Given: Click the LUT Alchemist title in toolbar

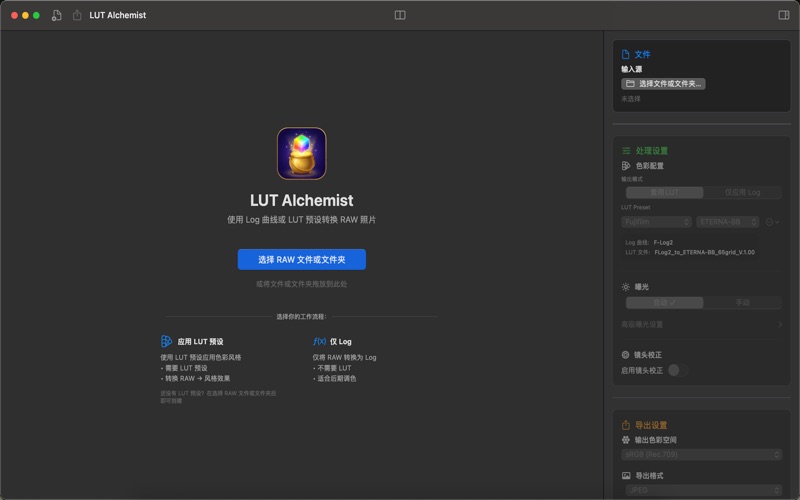Looking at the screenshot, I should (117, 15).
